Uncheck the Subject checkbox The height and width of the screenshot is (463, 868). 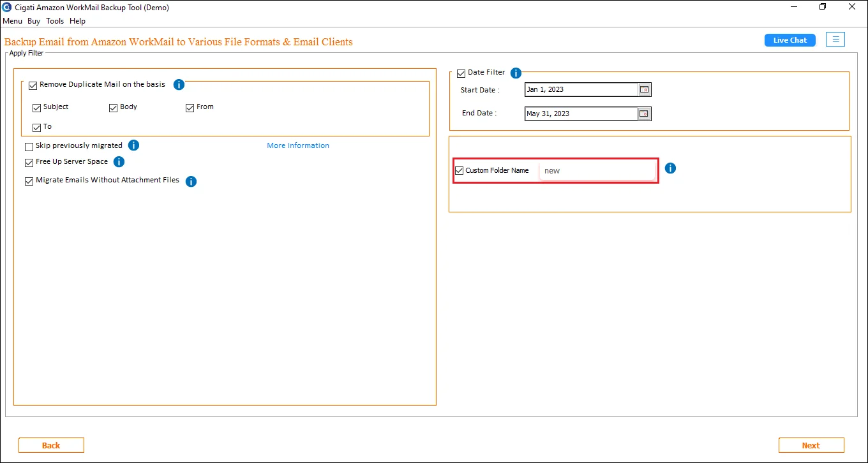pos(36,108)
